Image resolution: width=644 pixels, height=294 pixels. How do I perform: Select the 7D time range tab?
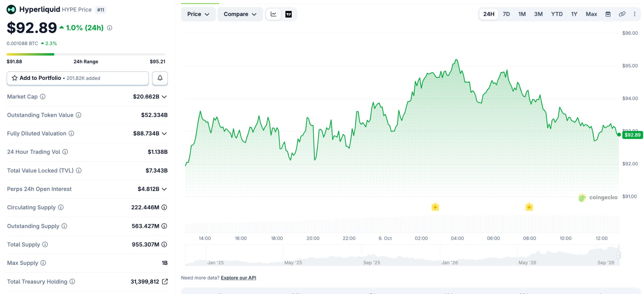(x=506, y=14)
